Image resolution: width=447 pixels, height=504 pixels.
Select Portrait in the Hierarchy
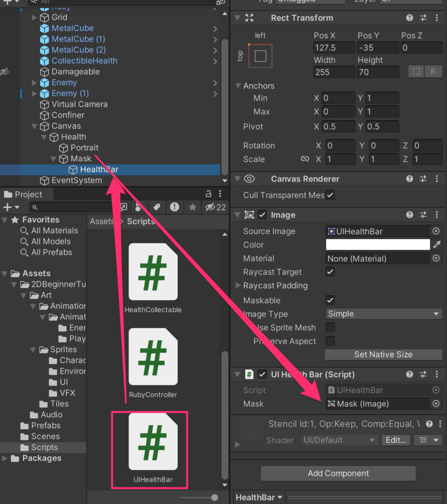pos(85,148)
